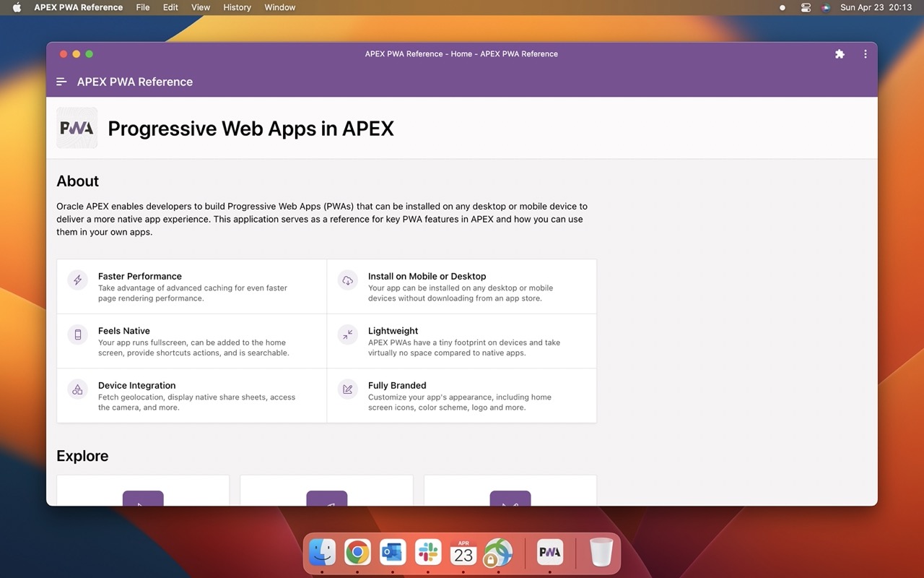This screenshot has width=924, height=578.
Task: Open Control Center in the menu bar
Action: pyautogui.click(x=806, y=7)
